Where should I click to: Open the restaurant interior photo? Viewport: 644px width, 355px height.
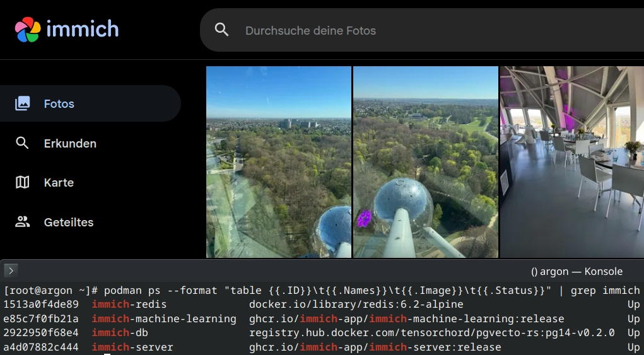tap(571, 162)
